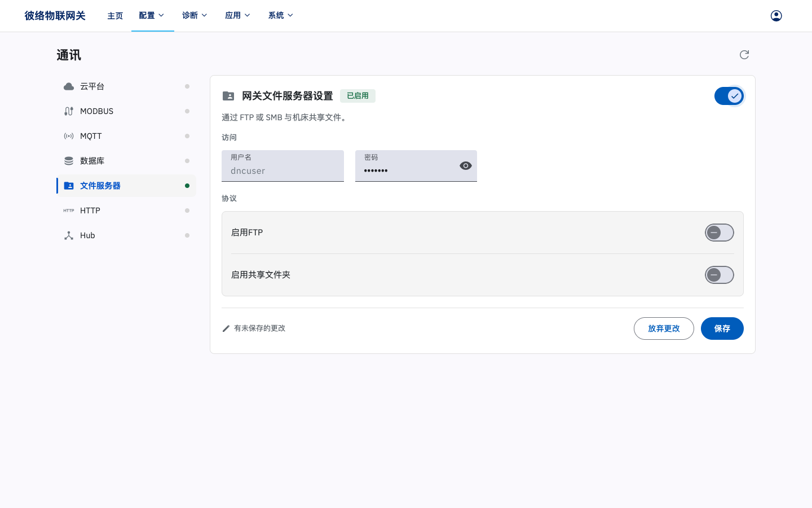Click the 放弃更改 button
This screenshot has height=508, width=812.
(x=664, y=329)
